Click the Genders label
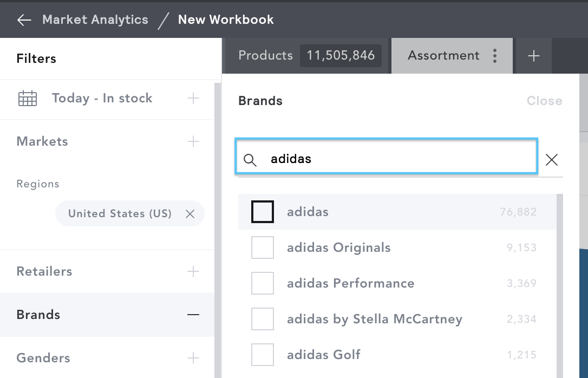588x378 pixels. coord(43,358)
